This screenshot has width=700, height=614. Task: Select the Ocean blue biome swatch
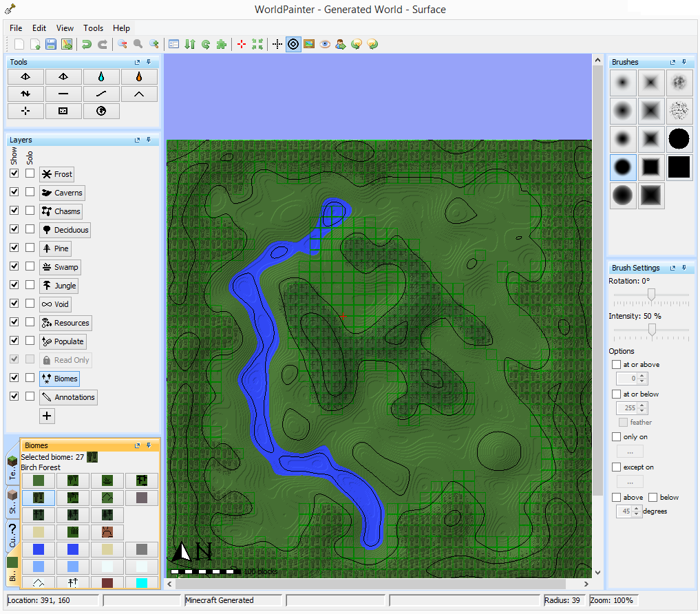pyautogui.click(x=39, y=549)
